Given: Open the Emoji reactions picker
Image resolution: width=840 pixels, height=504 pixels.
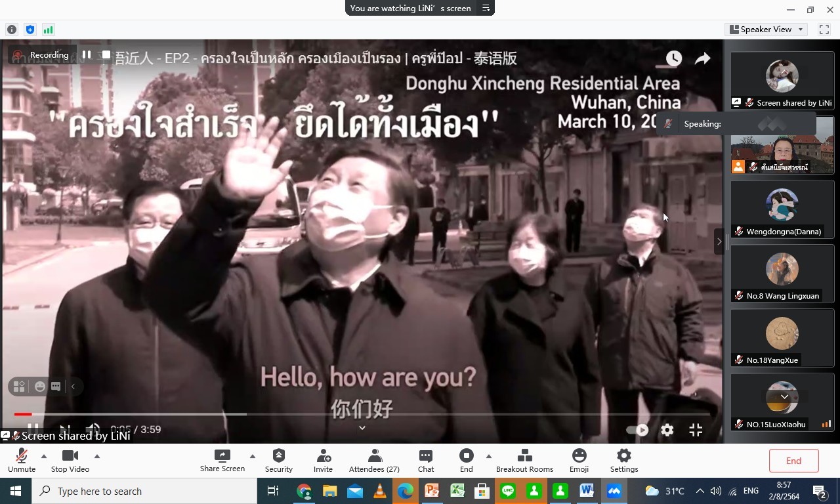Looking at the screenshot, I should [579, 461].
